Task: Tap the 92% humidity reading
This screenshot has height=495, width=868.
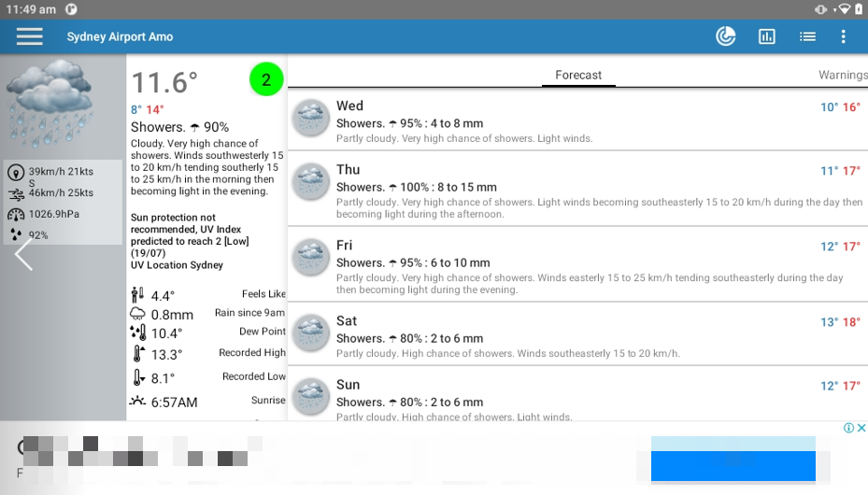Action: tap(38, 235)
